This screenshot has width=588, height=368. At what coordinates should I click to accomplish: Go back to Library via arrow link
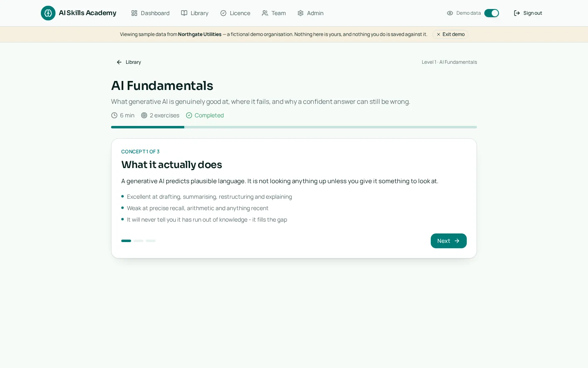coord(129,62)
